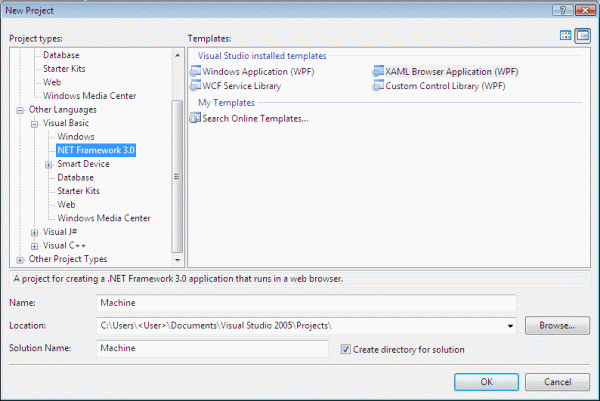
Task: Select Starter Kits under Visual Basic
Action: [78, 191]
